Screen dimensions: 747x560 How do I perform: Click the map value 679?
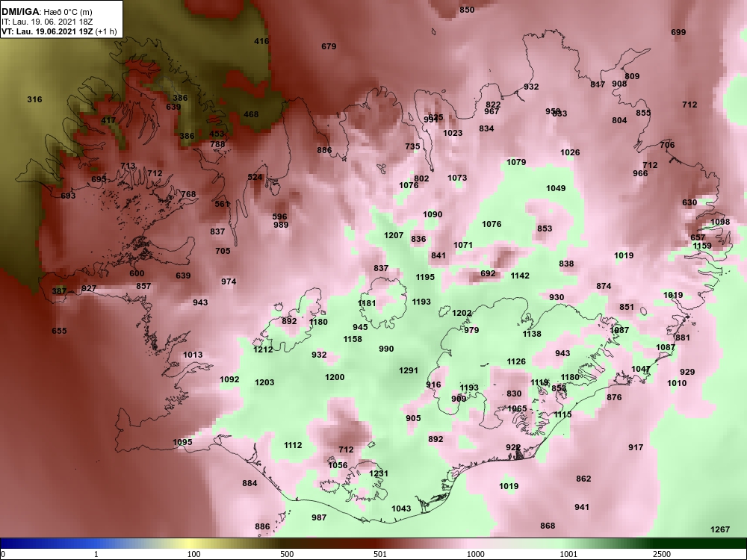[329, 46]
